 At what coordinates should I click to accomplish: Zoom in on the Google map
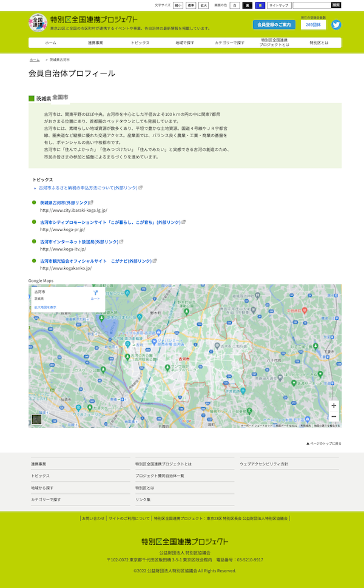tap(334, 405)
